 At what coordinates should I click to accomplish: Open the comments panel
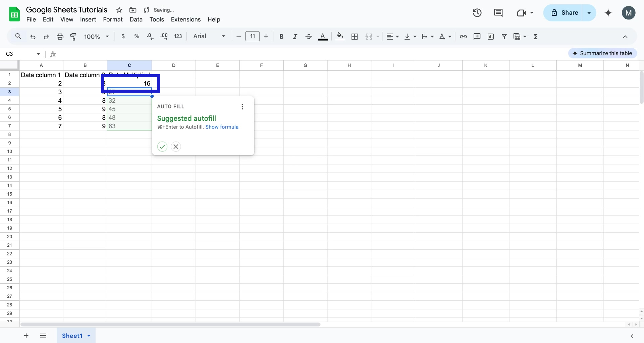tap(498, 13)
